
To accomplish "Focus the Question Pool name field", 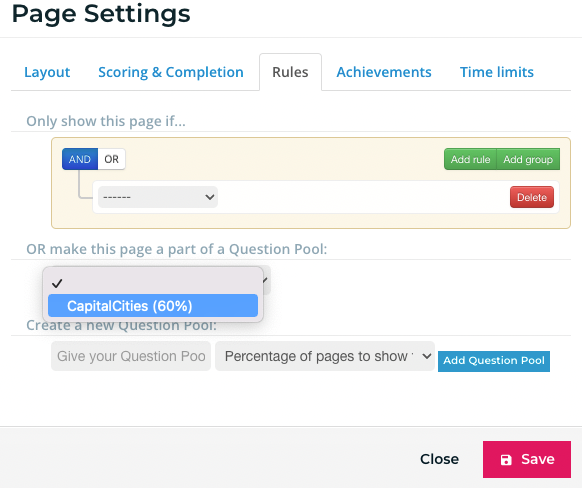I will tap(131, 356).
